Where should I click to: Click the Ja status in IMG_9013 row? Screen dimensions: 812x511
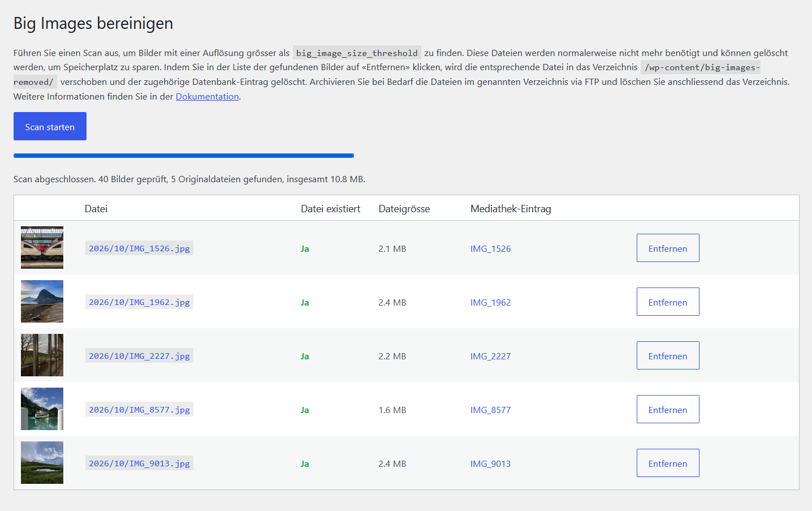click(x=305, y=463)
